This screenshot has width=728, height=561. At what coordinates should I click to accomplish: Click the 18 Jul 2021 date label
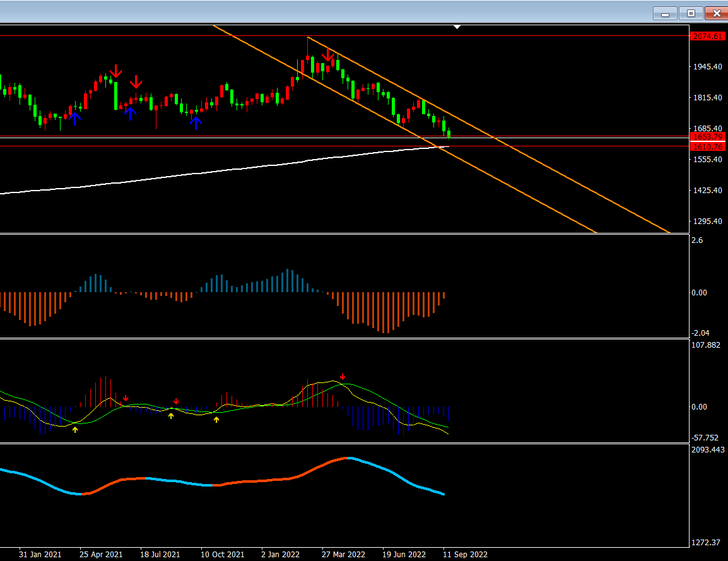160,555
